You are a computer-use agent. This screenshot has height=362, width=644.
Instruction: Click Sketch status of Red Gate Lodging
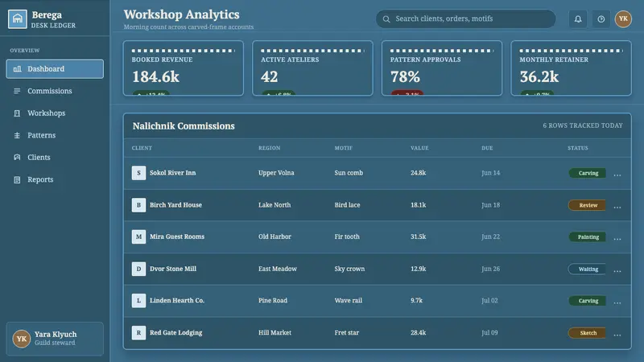pyautogui.click(x=588, y=333)
